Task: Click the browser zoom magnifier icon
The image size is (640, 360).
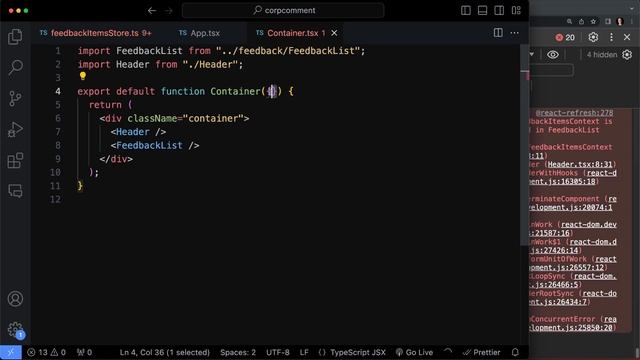Action: (569, 22)
